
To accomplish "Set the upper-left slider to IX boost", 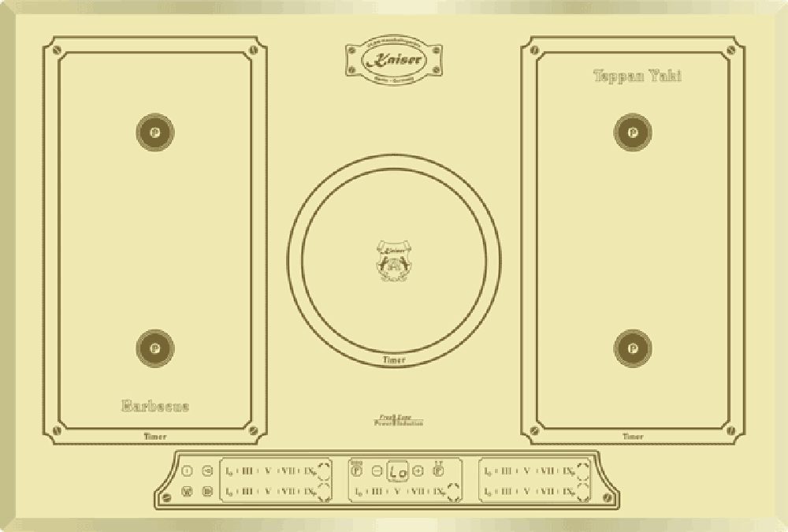I will click(x=310, y=471).
